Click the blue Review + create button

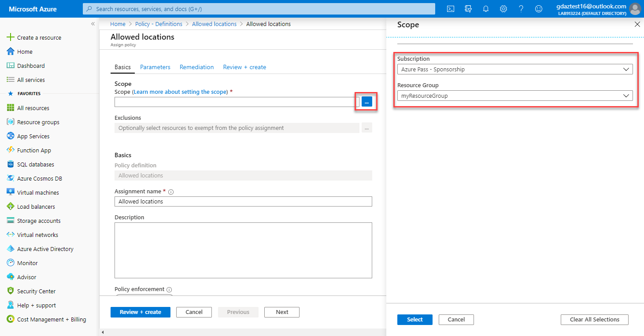click(141, 312)
